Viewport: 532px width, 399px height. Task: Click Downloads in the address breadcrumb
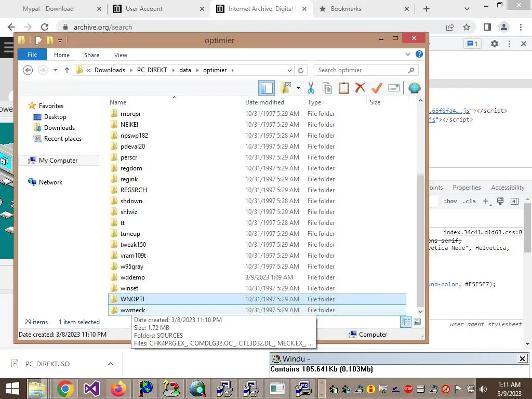coord(110,70)
